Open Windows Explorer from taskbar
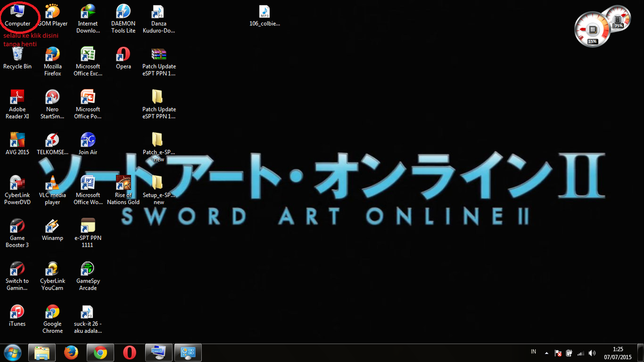Viewport: 644px width, 362px height. (42, 353)
